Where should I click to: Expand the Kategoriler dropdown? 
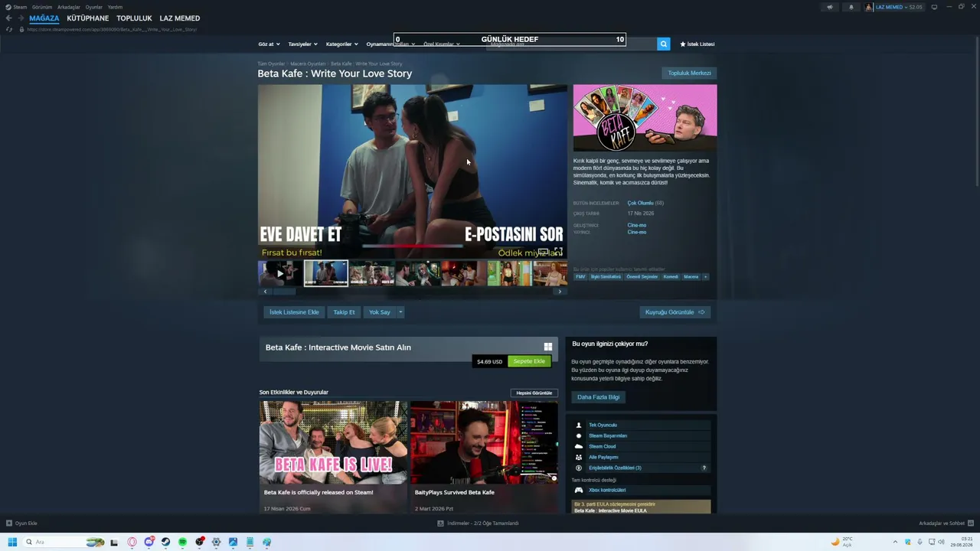(341, 44)
